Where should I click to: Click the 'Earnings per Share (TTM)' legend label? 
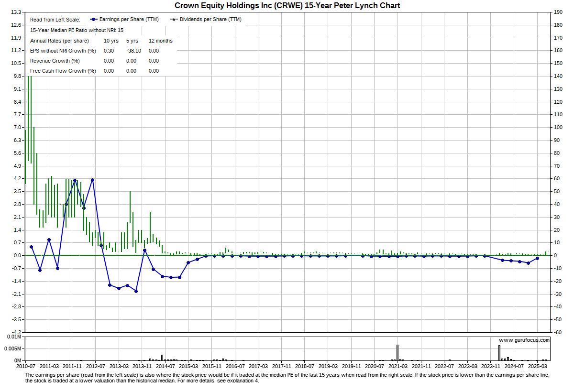tap(129, 20)
